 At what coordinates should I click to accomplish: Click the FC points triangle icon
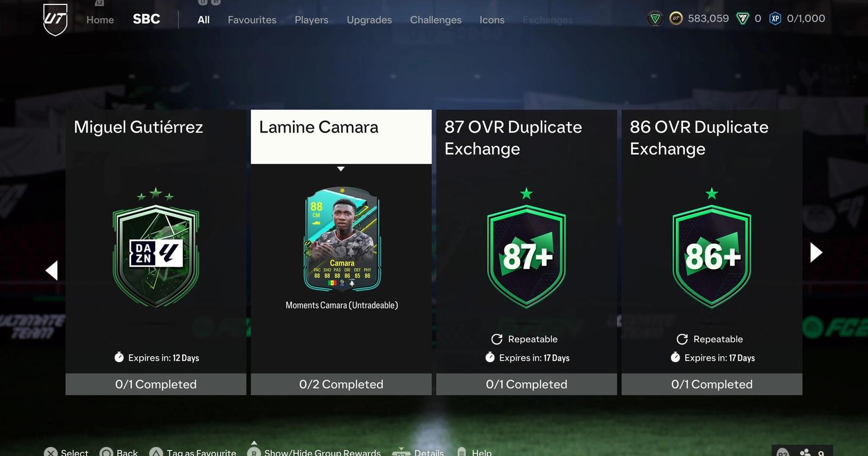(x=742, y=19)
